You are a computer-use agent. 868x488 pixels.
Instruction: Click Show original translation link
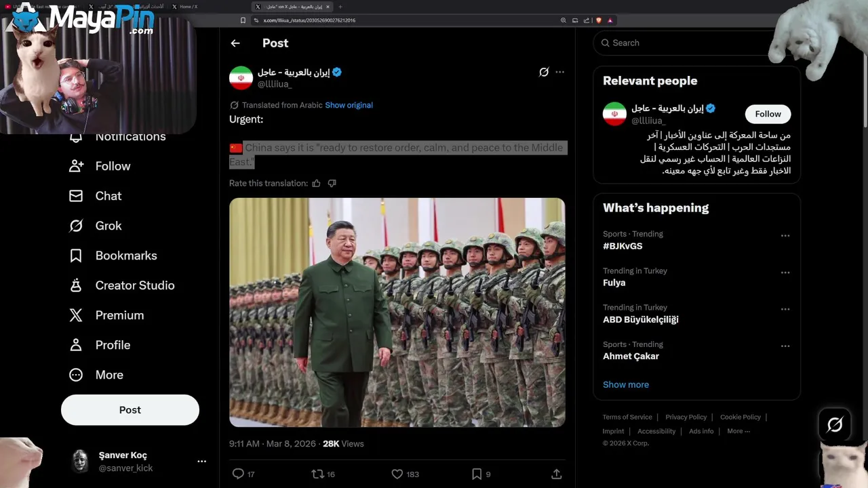point(349,105)
